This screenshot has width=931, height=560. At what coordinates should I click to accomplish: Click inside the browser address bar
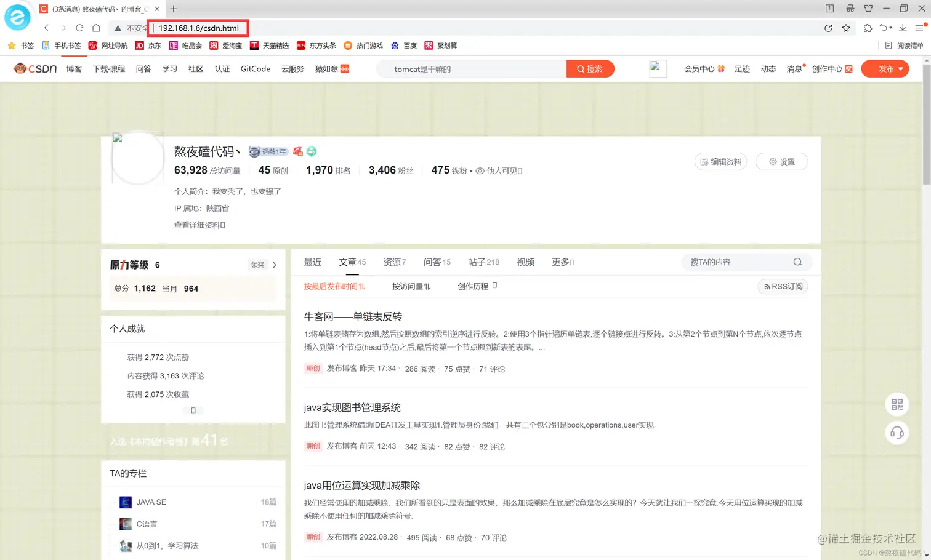(198, 28)
